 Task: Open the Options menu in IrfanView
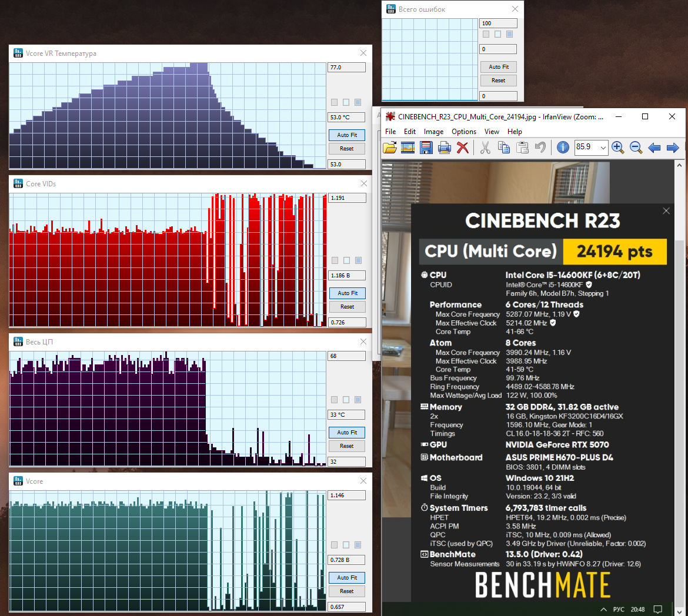[x=464, y=132]
